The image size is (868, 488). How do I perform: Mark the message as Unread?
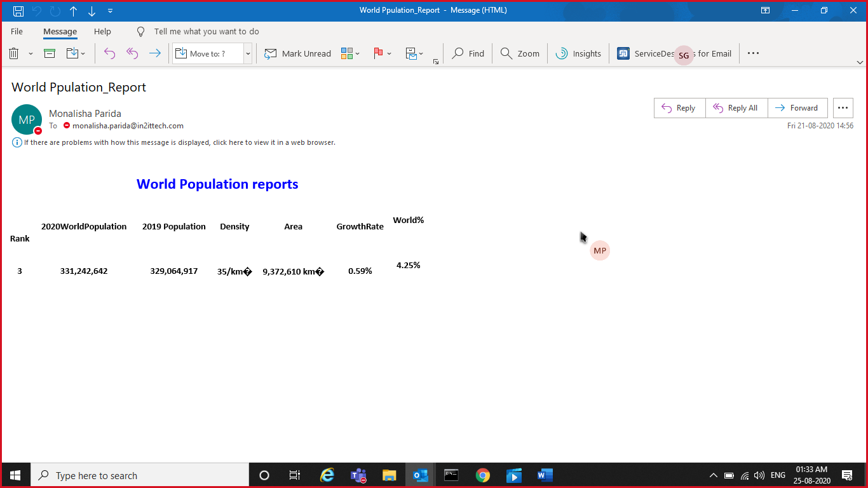(297, 53)
